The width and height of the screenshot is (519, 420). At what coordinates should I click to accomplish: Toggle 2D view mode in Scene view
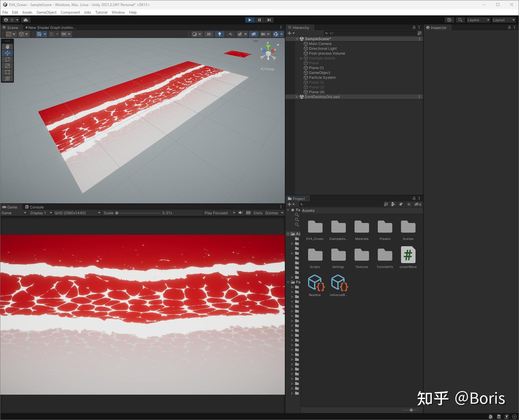[x=209, y=34]
